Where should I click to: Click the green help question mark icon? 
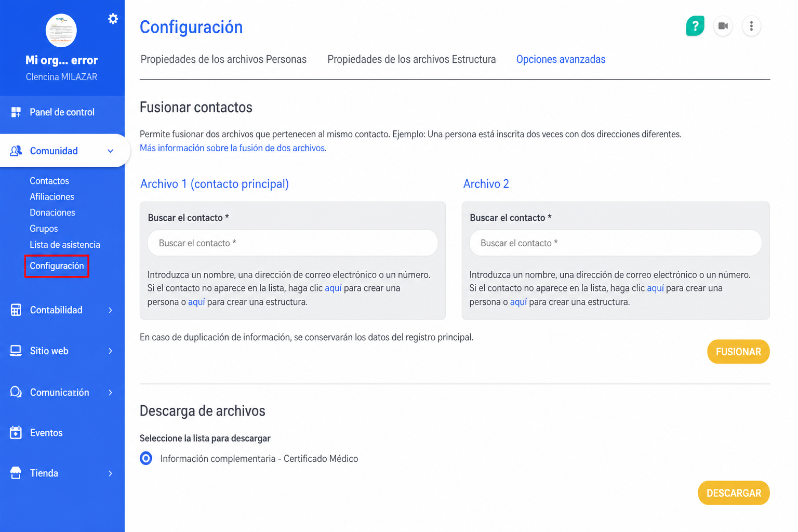(x=695, y=26)
